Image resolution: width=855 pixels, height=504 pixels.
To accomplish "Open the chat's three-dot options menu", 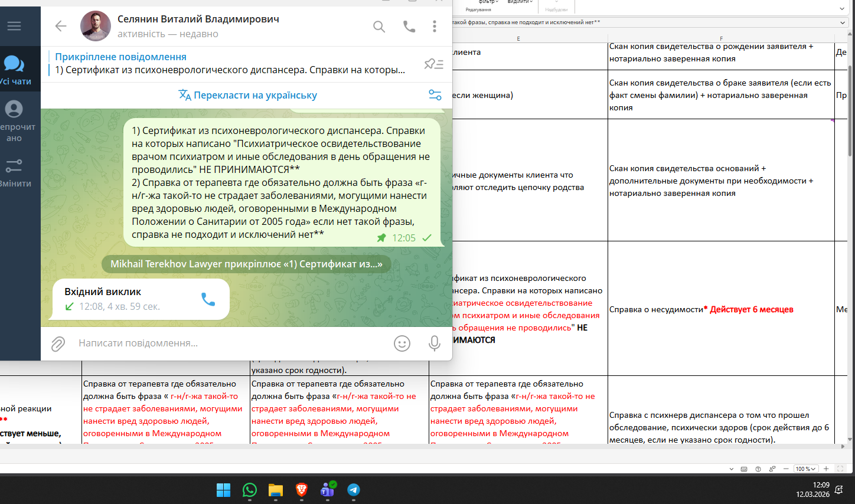I will 435,27.
